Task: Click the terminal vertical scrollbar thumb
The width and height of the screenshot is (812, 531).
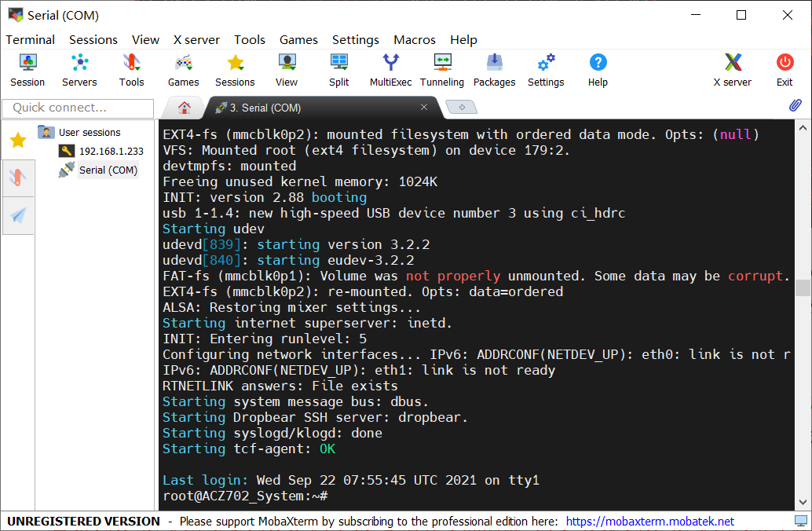Action: coord(802,287)
